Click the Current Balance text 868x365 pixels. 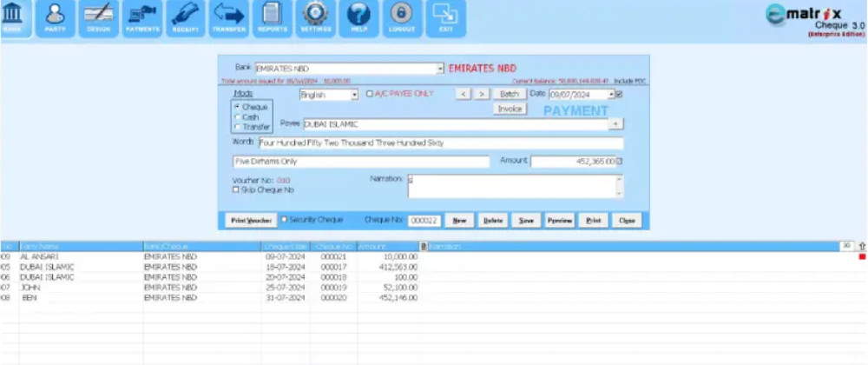(560, 81)
